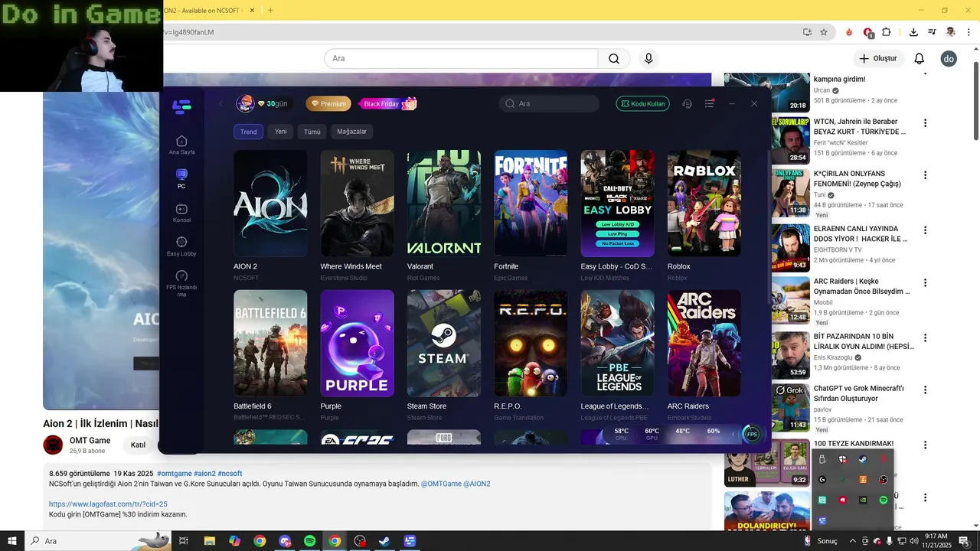Click the user avatar in LagoFast header

click(245, 103)
